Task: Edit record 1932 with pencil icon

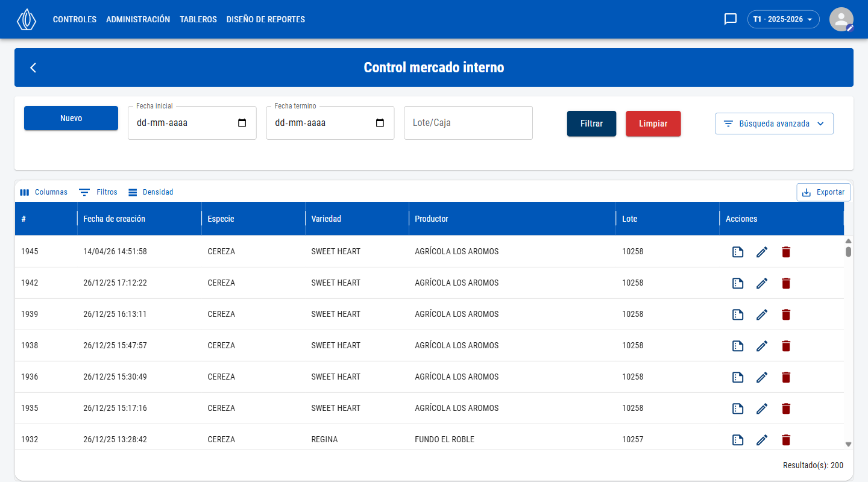Action: click(x=762, y=440)
